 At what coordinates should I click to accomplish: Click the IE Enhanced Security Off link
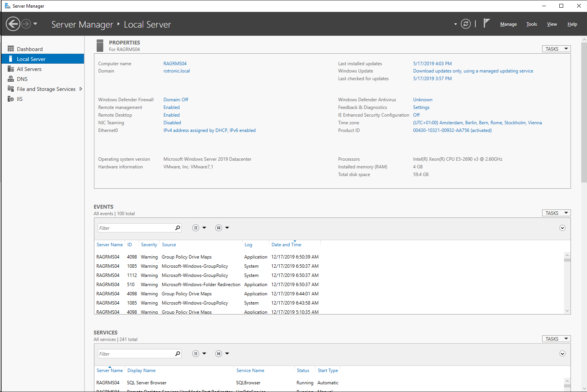coord(416,115)
